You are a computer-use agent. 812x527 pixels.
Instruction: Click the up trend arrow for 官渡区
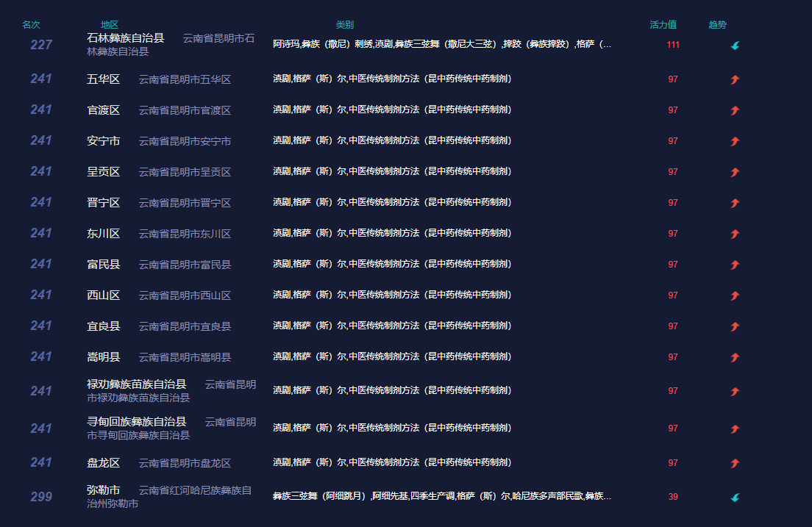[x=735, y=110]
